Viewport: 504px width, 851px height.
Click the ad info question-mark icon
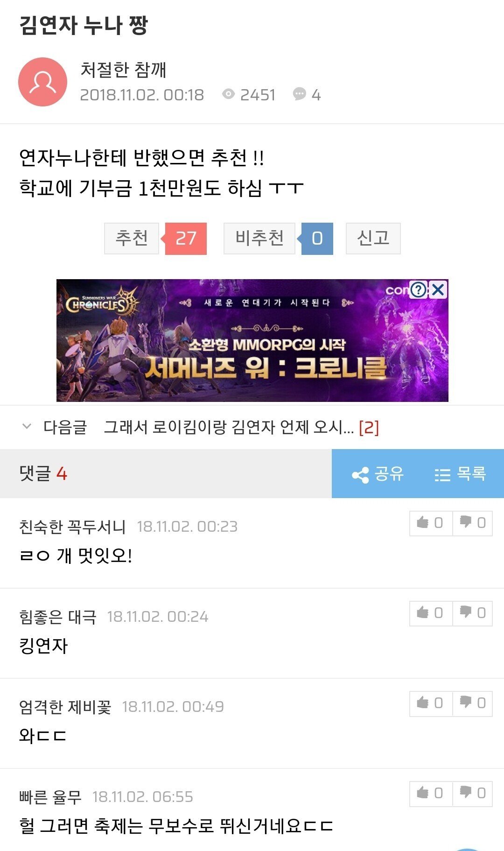click(419, 290)
